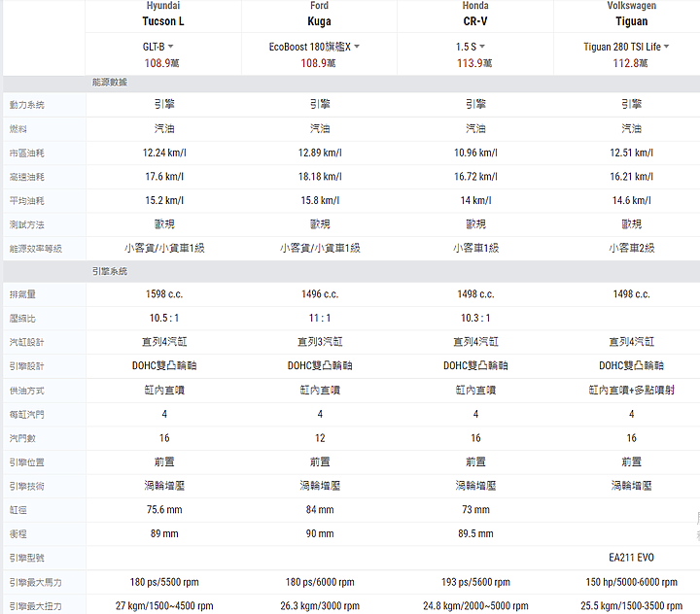Open the Volkswagen Tiguan model link

[x=631, y=21]
